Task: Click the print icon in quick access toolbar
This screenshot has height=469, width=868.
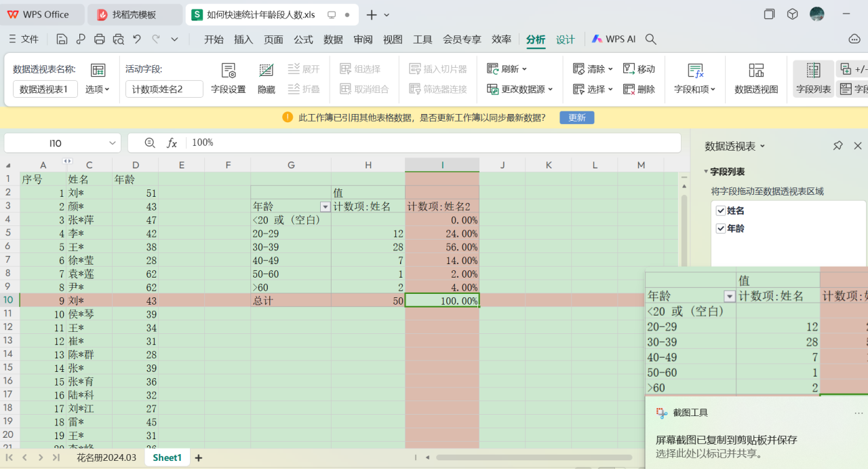Action: point(100,39)
